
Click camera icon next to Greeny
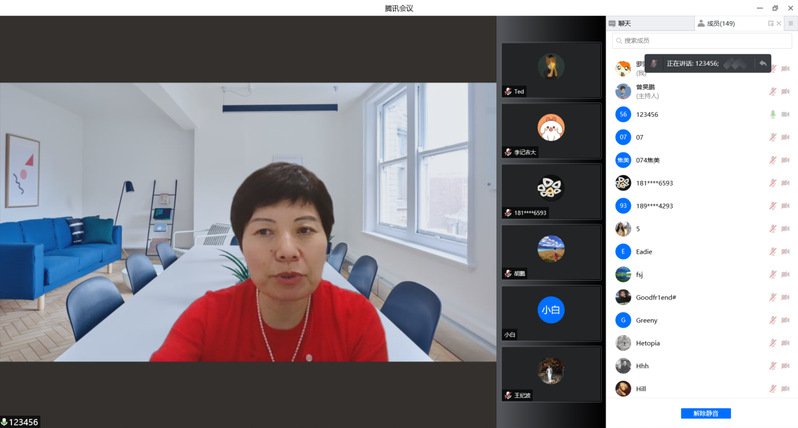785,320
